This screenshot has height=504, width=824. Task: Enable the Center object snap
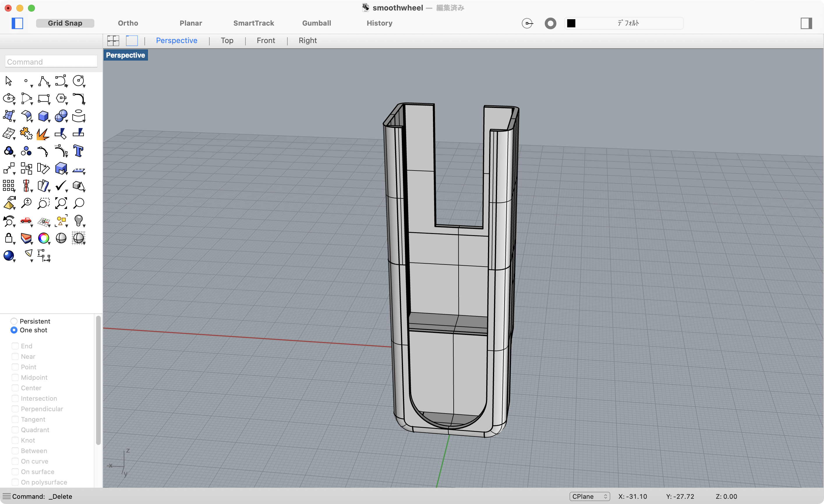15,388
